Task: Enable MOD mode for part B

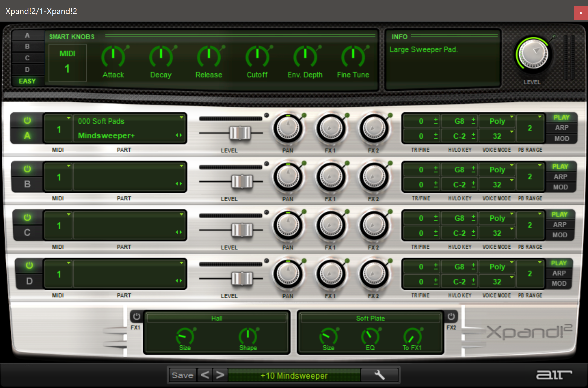Action: coord(561,187)
